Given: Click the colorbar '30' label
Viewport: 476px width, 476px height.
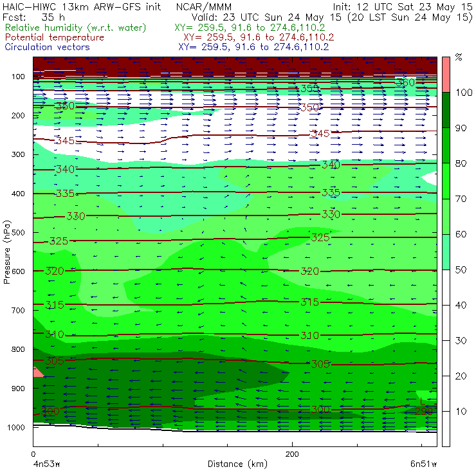Looking at the screenshot, I should [x=461, y=341].
